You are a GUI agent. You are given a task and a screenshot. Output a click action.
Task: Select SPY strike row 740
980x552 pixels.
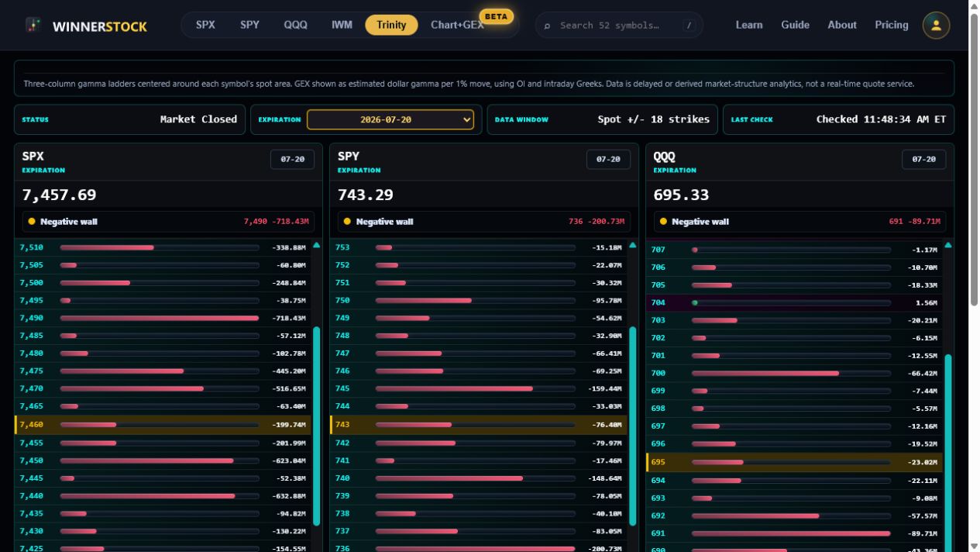tap(479, 478)
